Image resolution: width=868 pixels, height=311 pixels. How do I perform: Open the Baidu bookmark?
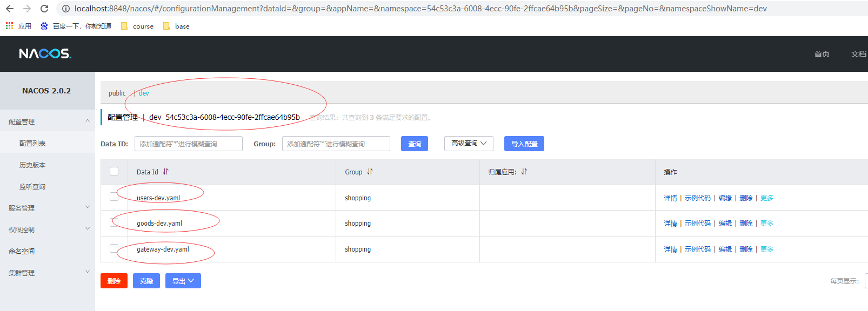pyautogui.click(x=76, y=26)
